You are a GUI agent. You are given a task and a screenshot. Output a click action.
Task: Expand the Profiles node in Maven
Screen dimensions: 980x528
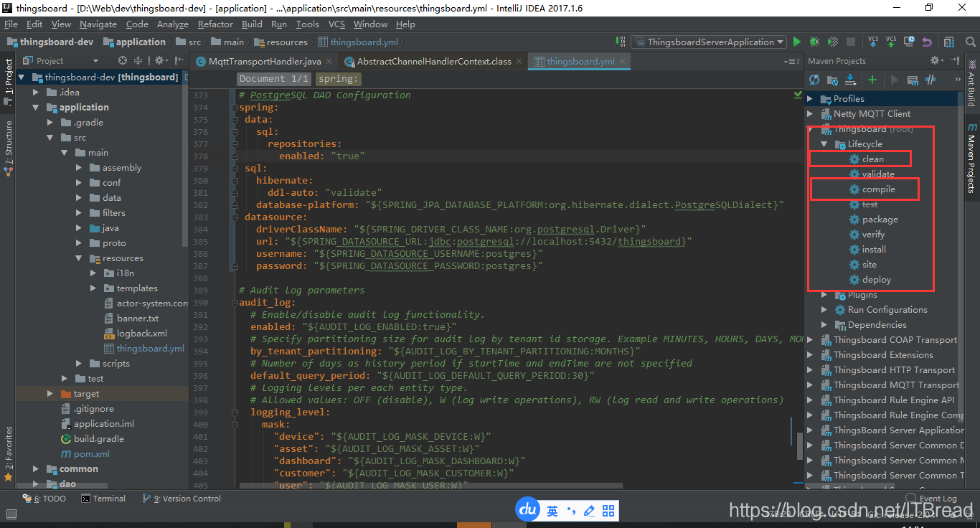click(810, 99)
